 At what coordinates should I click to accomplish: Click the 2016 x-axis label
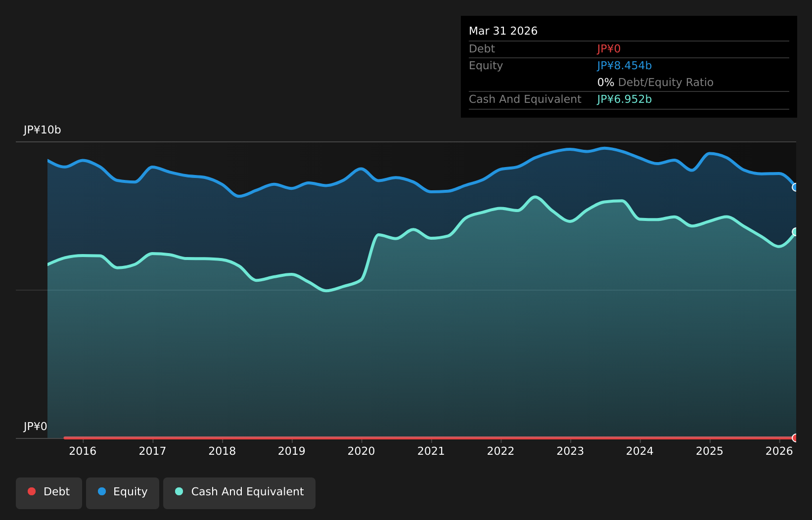[83, 451]
